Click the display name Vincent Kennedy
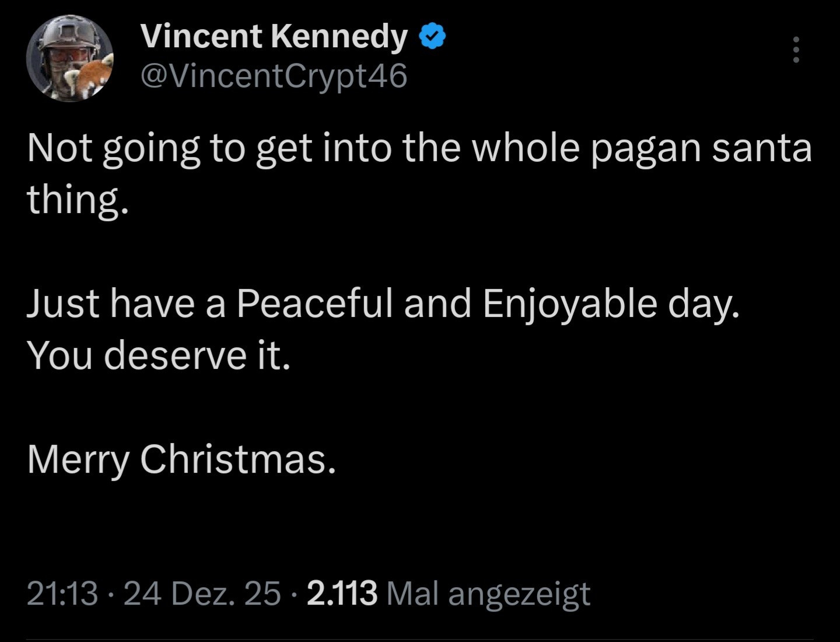The image size is (840, 642). [274, 36]
